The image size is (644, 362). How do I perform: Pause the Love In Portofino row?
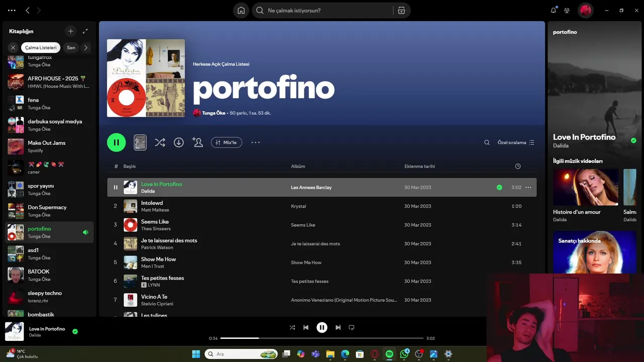tap(116, 188)
